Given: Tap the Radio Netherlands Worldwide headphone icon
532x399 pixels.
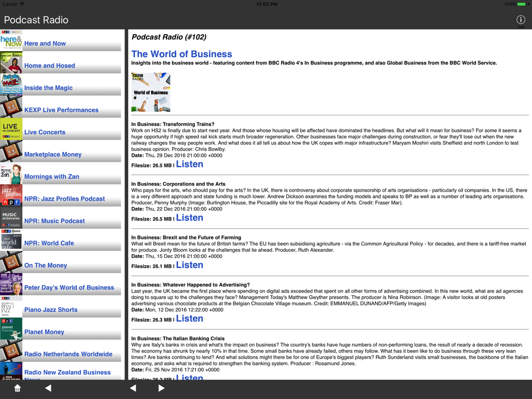Looking at the screenshot, I should pos(11,351).
